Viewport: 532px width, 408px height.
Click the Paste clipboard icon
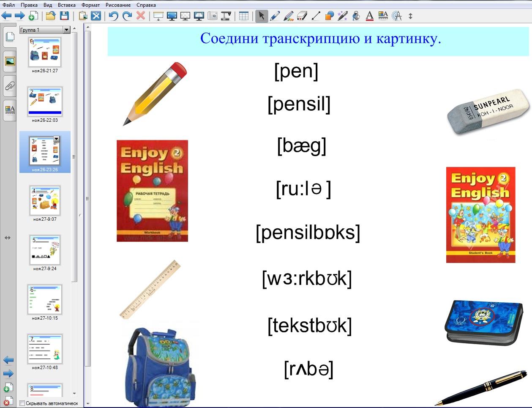point(83,16)
